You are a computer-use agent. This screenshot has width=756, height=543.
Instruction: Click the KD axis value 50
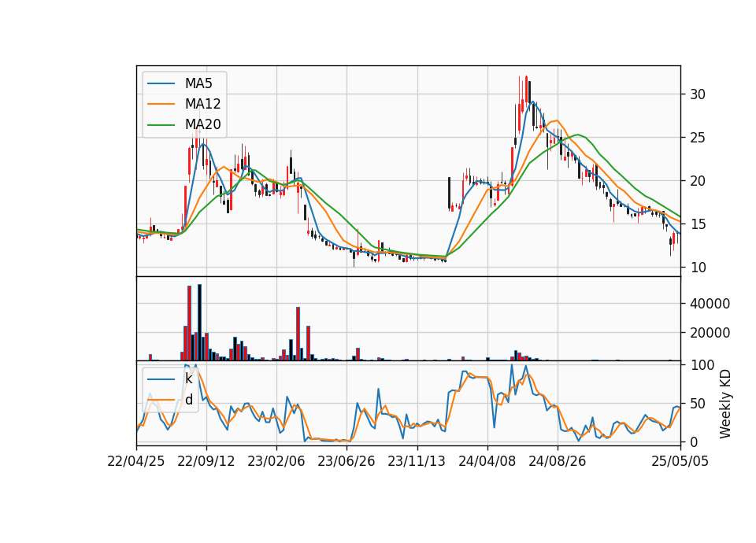pos(698,403)
